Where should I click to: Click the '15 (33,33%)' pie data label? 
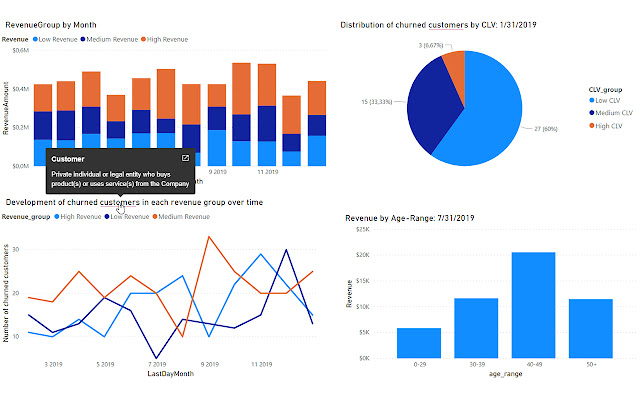(376, 101)
